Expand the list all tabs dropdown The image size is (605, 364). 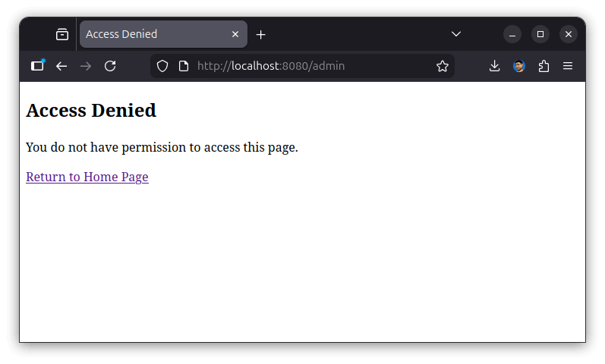coord(456,34)
